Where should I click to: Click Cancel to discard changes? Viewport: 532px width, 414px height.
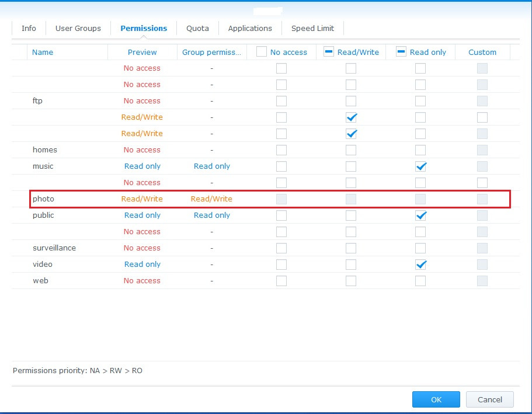pos(489,399)
